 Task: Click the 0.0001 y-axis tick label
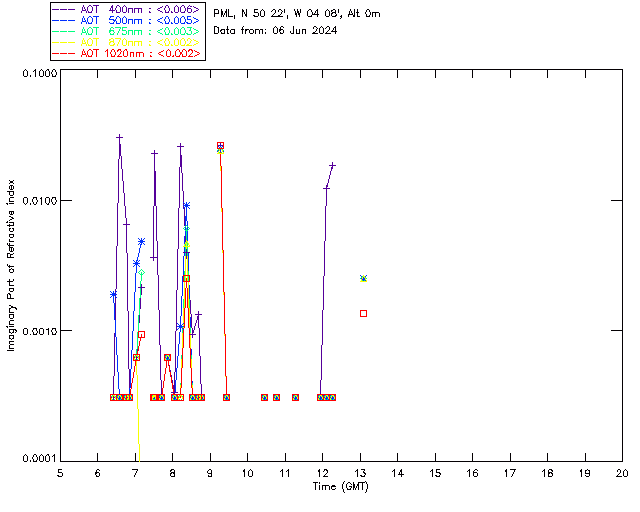(x=39, y=459)
